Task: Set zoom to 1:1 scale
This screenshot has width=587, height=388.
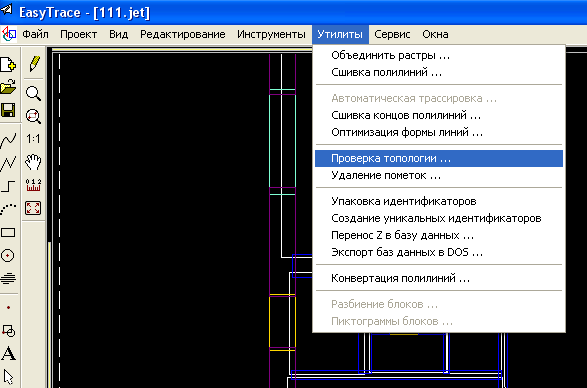Action: (33, 139)
